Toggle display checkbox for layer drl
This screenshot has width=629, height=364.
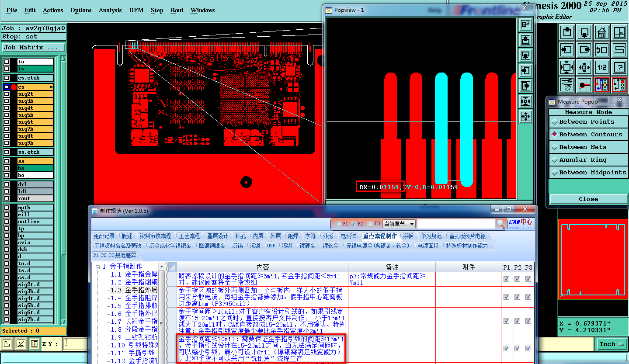point(7,184)
